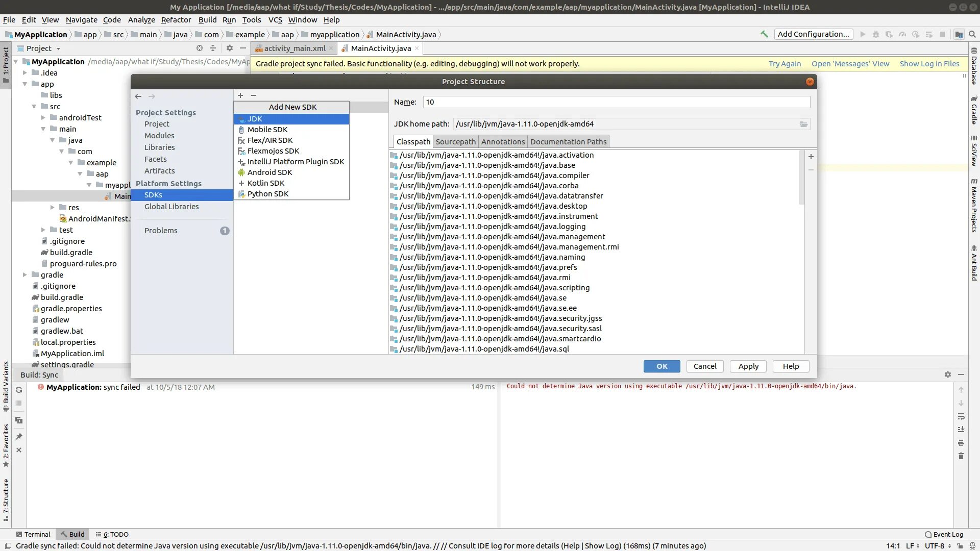Viewport: 980px width, 551px height.
Task: Expand the .idea folder
Action: click(x=25, y=72)
